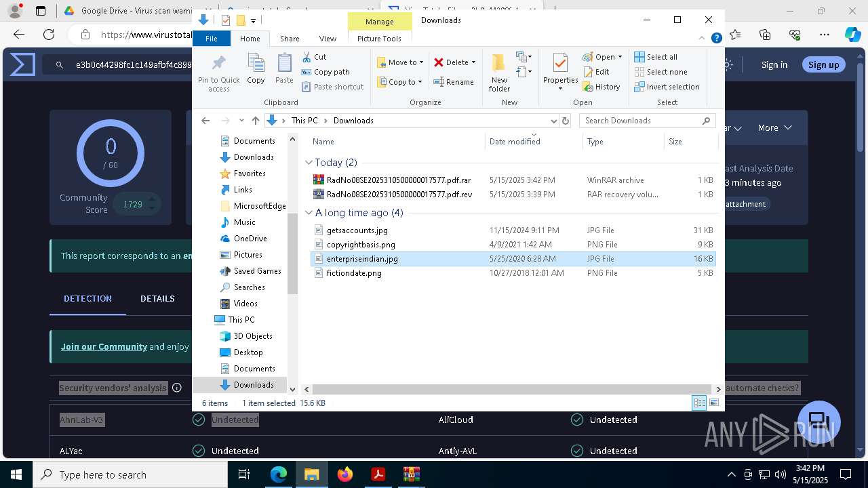Click Select none in the ribbon
Viewport: 868px width, 488px height.
click(661, 72)
